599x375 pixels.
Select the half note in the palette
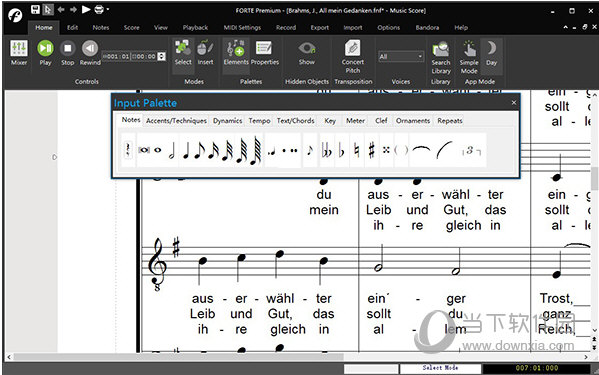coord(172,150)
